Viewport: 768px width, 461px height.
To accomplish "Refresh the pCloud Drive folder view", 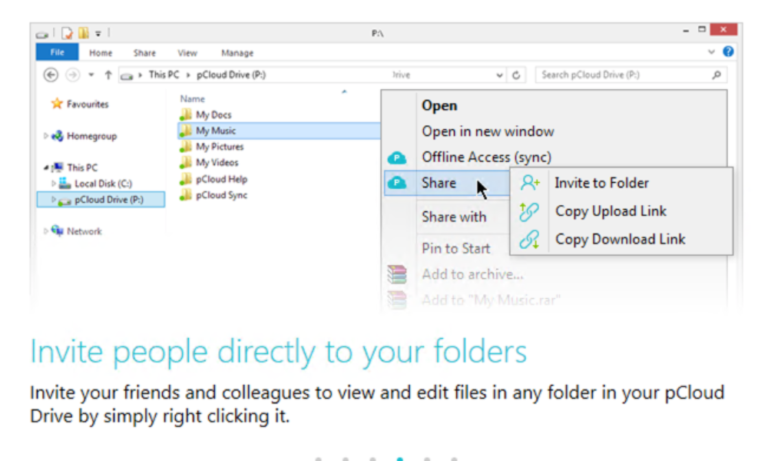I will click(x=516, y=75).
